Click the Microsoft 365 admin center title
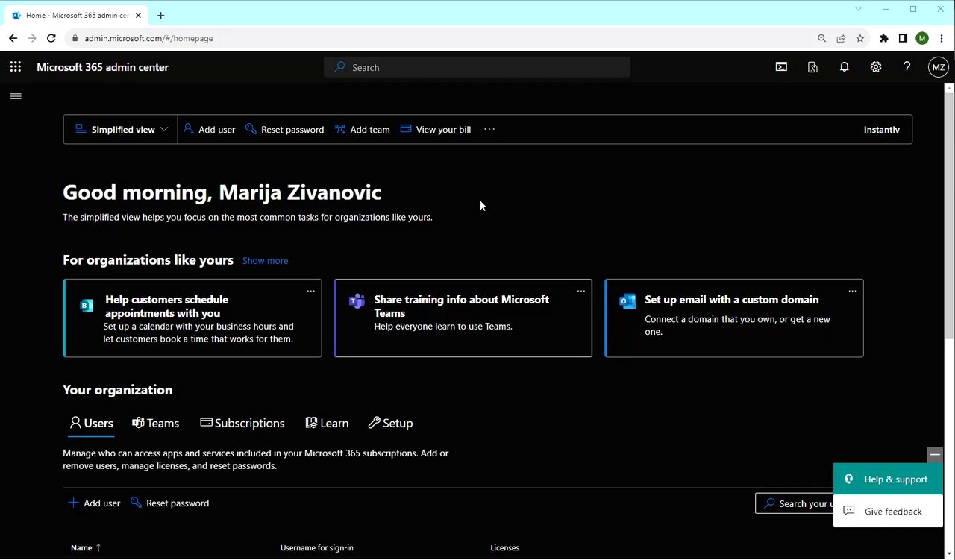Image resolution: width=955 pixels, height=560 pixels. [102, 67]
